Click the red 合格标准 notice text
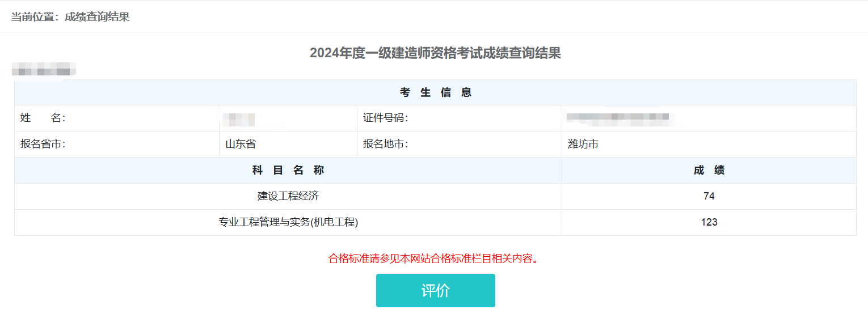Viewport: 868px width, 318px height. pos(433,258)
